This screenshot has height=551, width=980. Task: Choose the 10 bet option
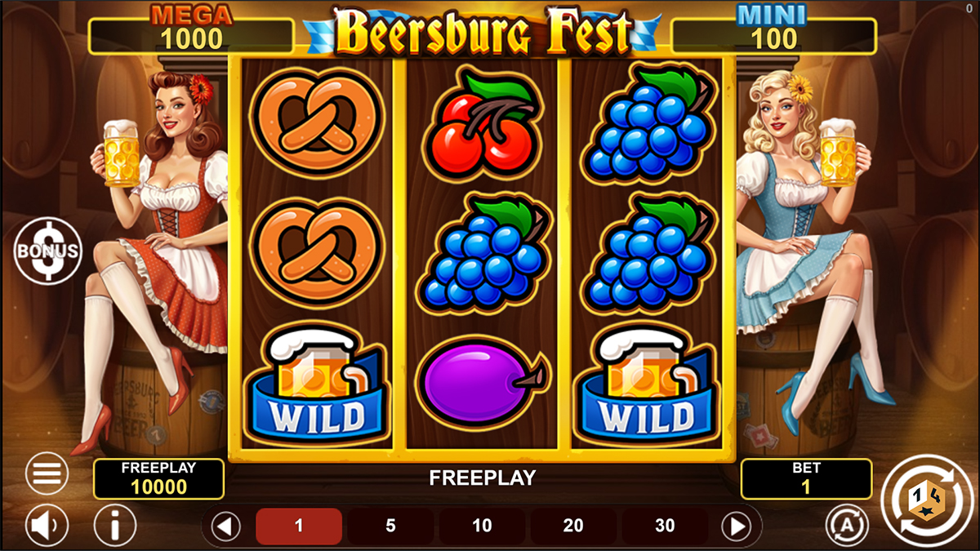(482, 527)
